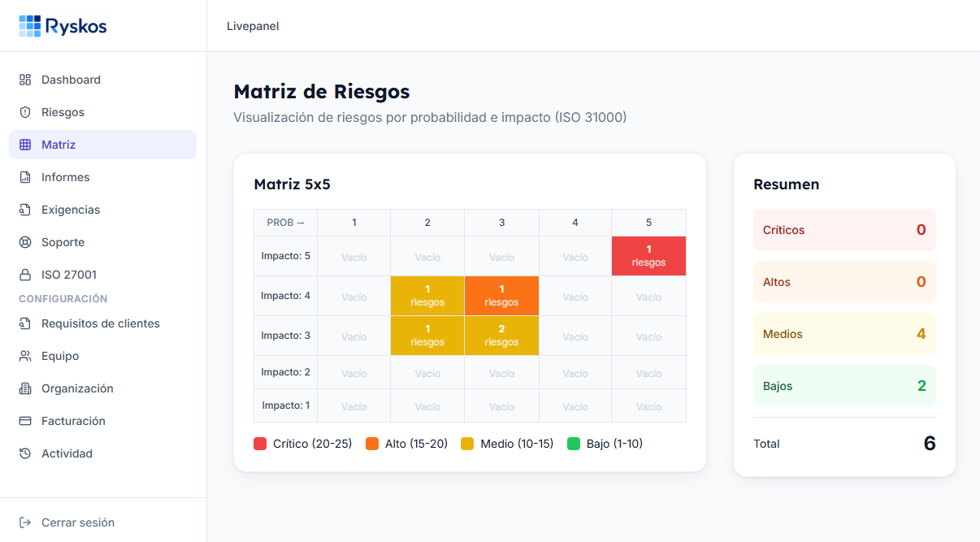
Task: Click the yellow Medio legend swatch
Action: (467, 444)
